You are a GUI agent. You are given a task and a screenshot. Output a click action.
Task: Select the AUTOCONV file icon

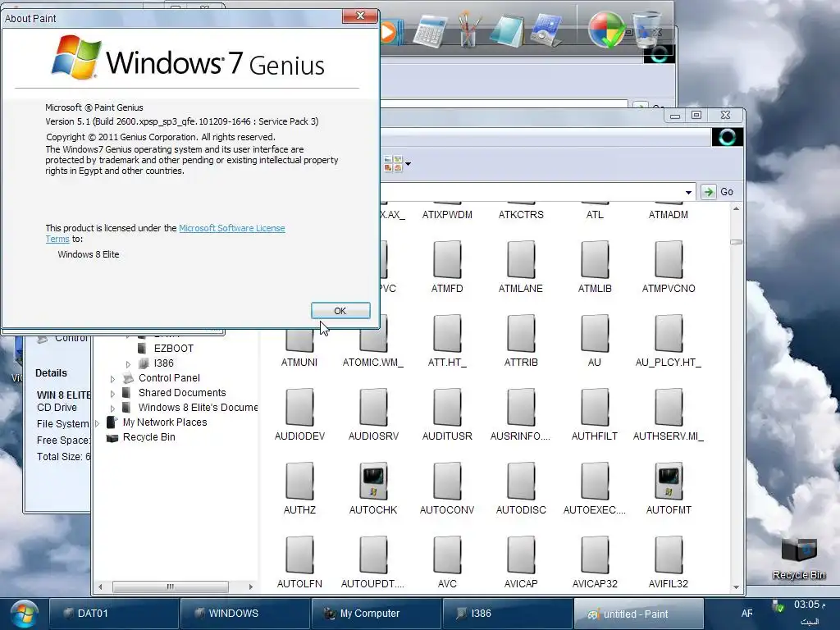447,481
